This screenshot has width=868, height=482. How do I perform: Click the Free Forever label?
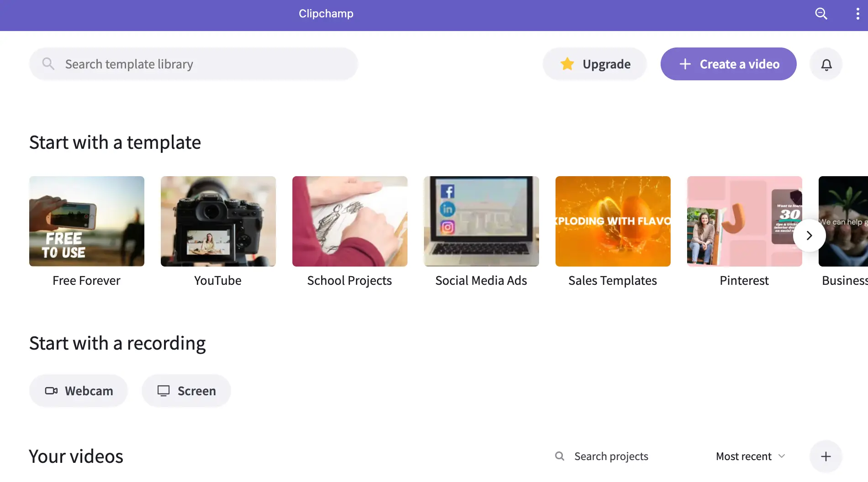(86, 280)
